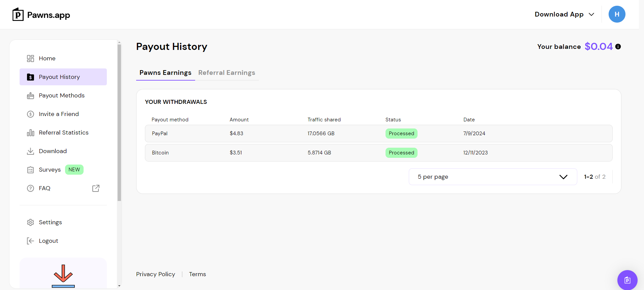Open the H profile avatar

(x=617, y=14)
